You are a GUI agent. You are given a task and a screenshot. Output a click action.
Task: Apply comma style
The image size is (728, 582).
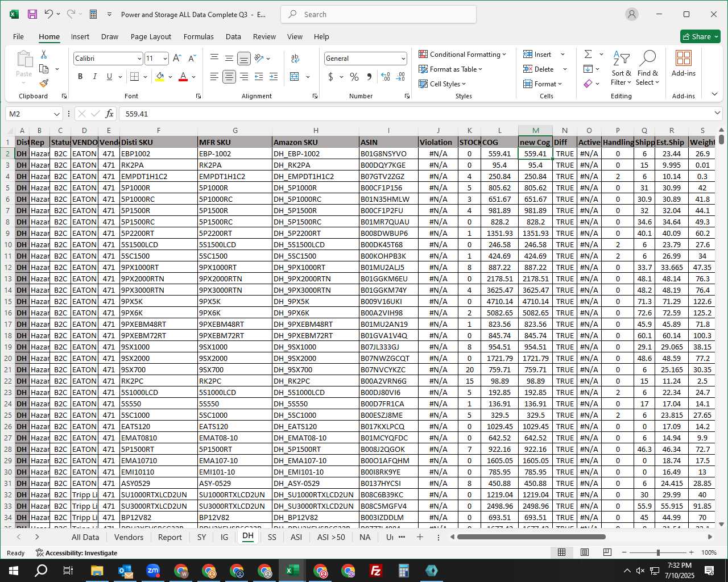point(369,76)
